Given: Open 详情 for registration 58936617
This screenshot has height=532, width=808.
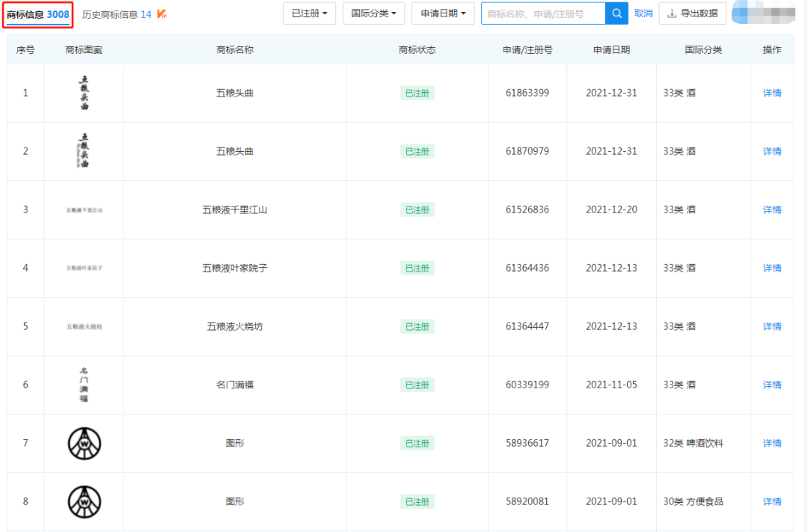Looking at the screenshot, I should point(772,443).
